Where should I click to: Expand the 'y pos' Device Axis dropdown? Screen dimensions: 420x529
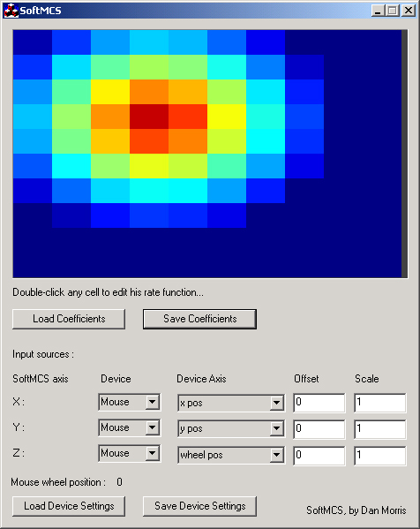pyautogui.click(x=276, y=428)
